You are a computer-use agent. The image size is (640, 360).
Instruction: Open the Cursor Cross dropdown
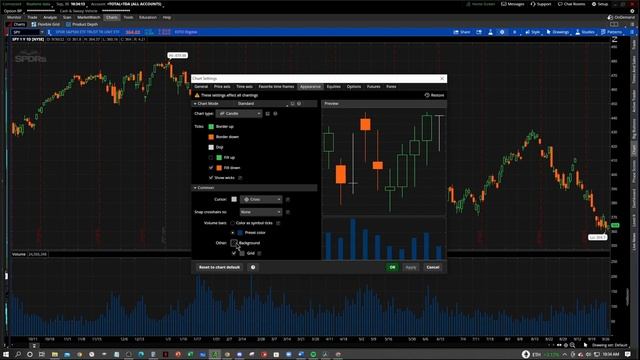[261, 200]
